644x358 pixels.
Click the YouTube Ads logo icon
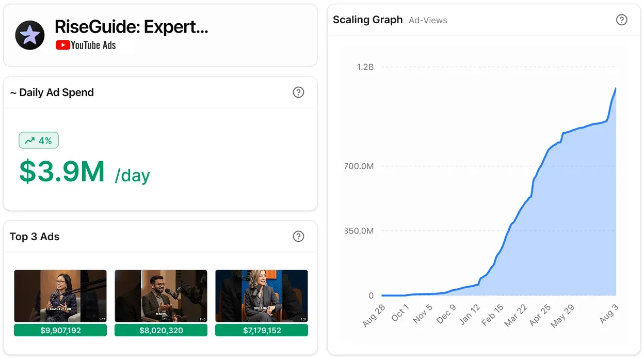[x=63, y=45]
